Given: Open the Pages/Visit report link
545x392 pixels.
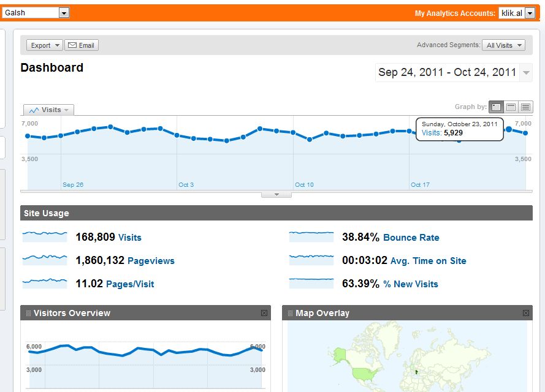Looking at the screenshot, I should (130, 284).
